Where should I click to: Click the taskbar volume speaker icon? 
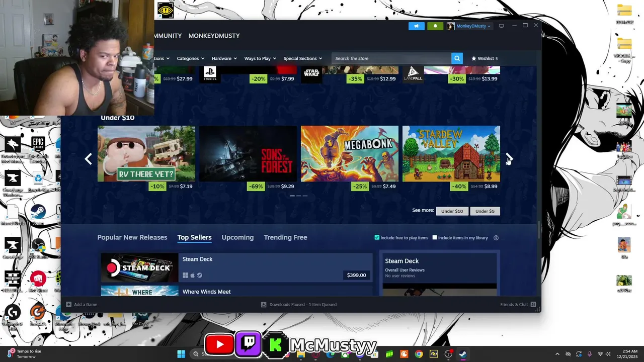click(x=608, y=354)
